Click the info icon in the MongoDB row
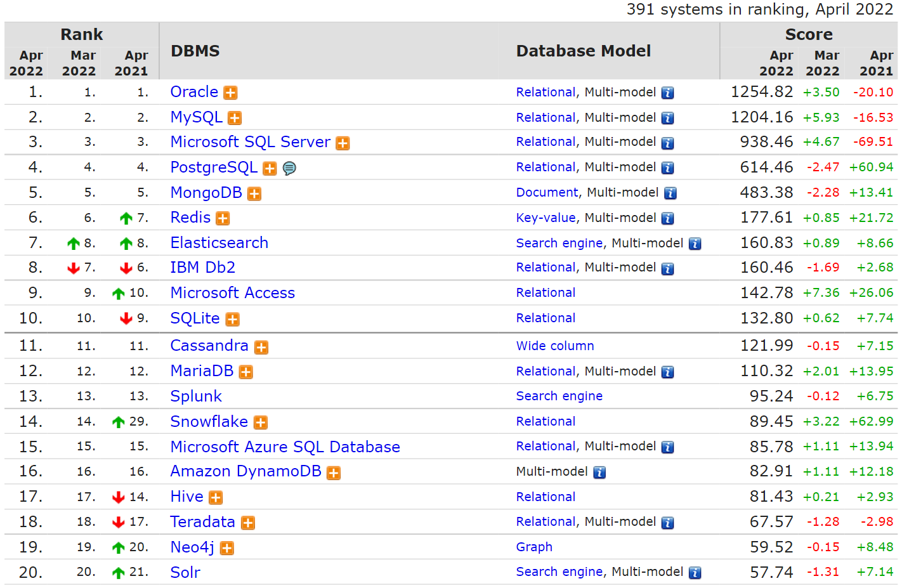902x588 pixels. (670, 193)
